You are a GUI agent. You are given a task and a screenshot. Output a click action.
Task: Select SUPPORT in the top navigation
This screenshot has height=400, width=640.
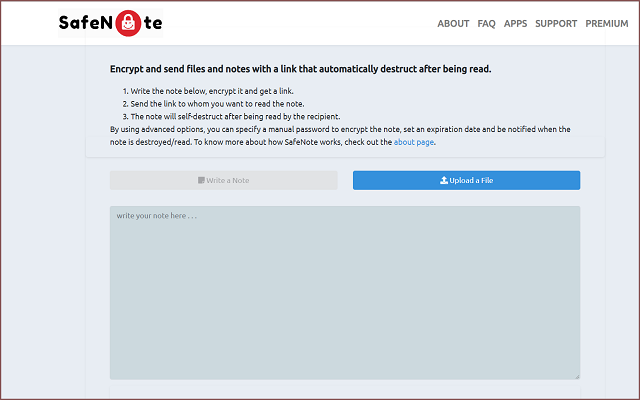point(556,23)
